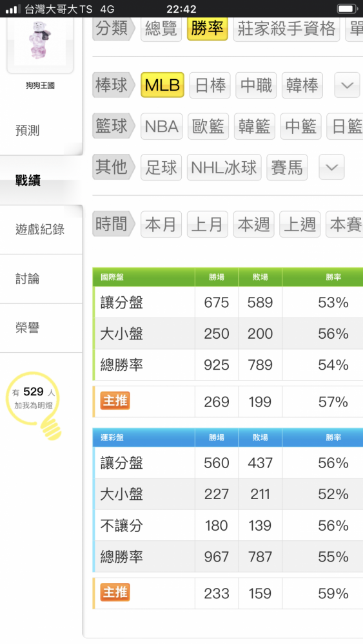Select the 勝率 category tab
Image resolution: width=363 pixels, height=644 pixels.
coord(208,28)
